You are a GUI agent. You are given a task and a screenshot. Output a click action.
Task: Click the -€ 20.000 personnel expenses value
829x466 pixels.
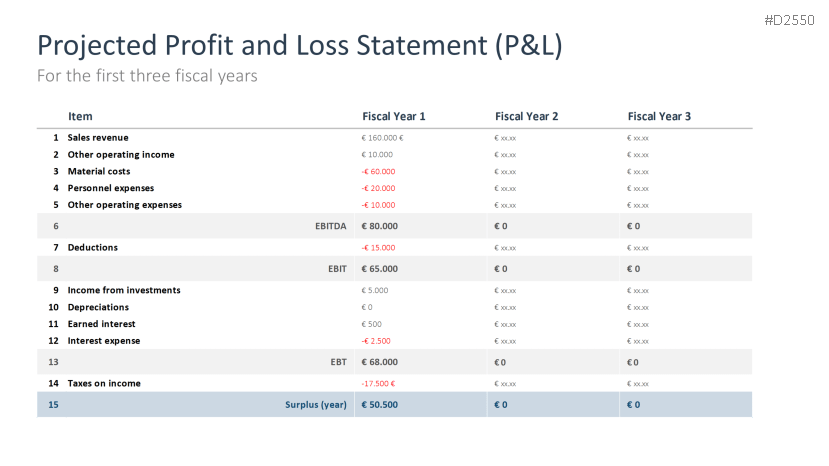(379, 189)
